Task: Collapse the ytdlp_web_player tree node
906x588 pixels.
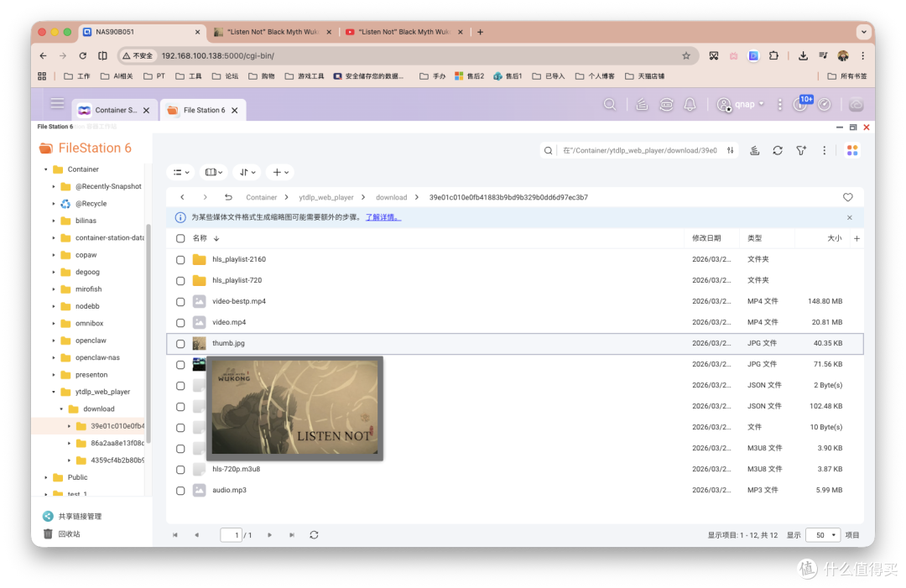Action: pyautogui.click(x=54, y=392)
